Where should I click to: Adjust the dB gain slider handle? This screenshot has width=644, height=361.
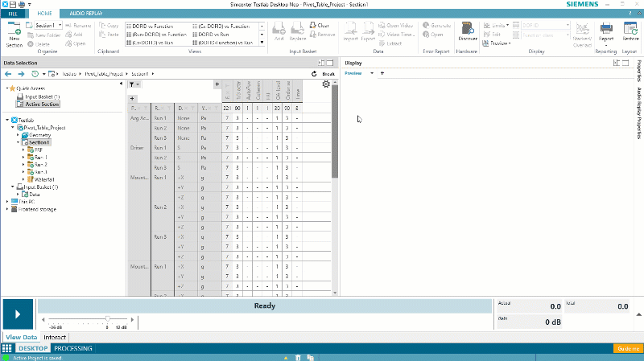coord(107,320)
